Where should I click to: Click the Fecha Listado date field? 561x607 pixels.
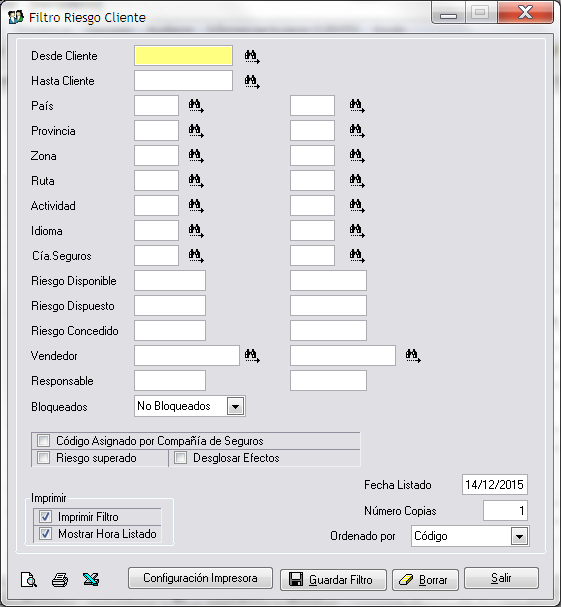tap(494, 484)
